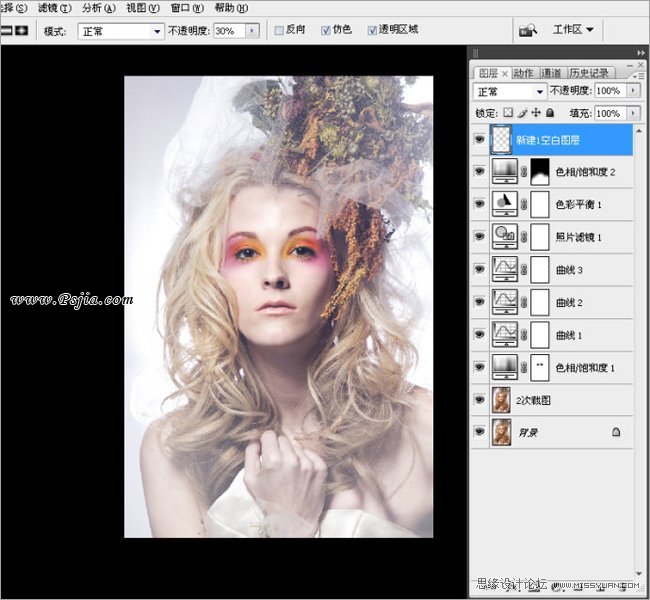Screen dimensions: 650x600
Task: Select the 色相/饱和度 2 layer mask thumbnail
Action: pyautogui.click(x=540, y=172)
